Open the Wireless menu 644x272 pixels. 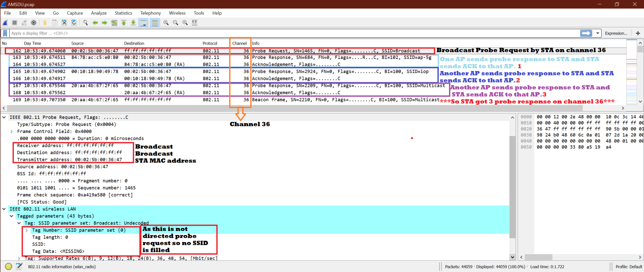(177, 13)
